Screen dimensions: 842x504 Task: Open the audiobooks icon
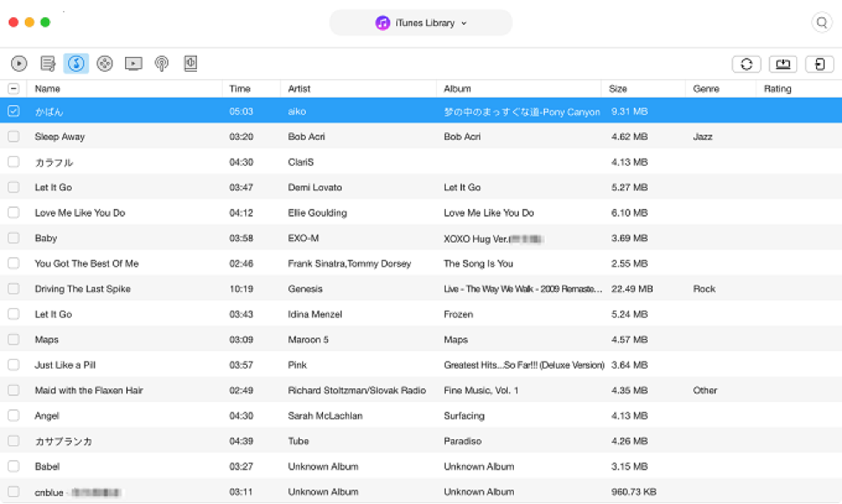(191, 63)
